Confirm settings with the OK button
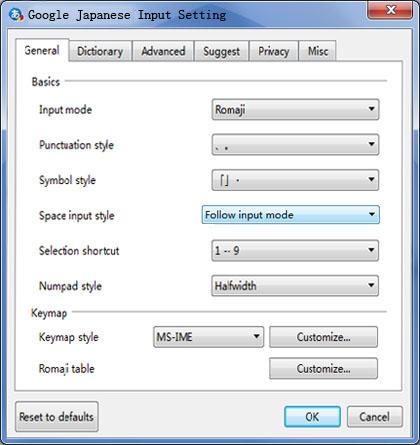Viewport: 420px width, 445px height. coord(312,417)
